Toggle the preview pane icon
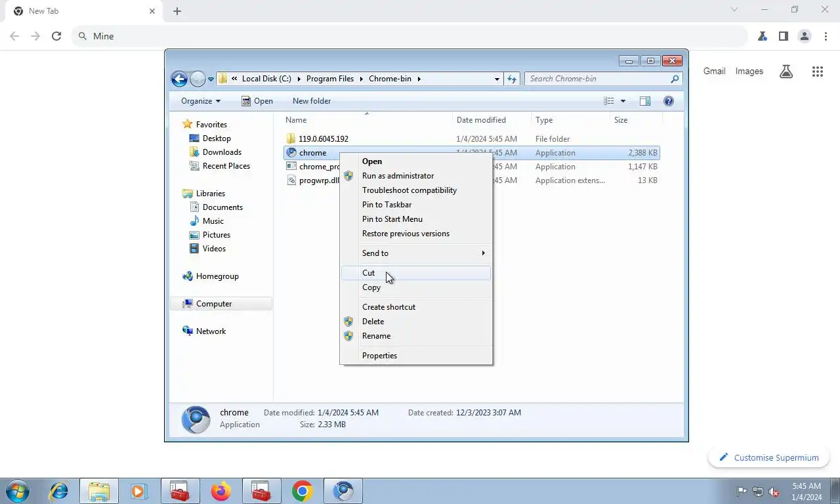 645,101
